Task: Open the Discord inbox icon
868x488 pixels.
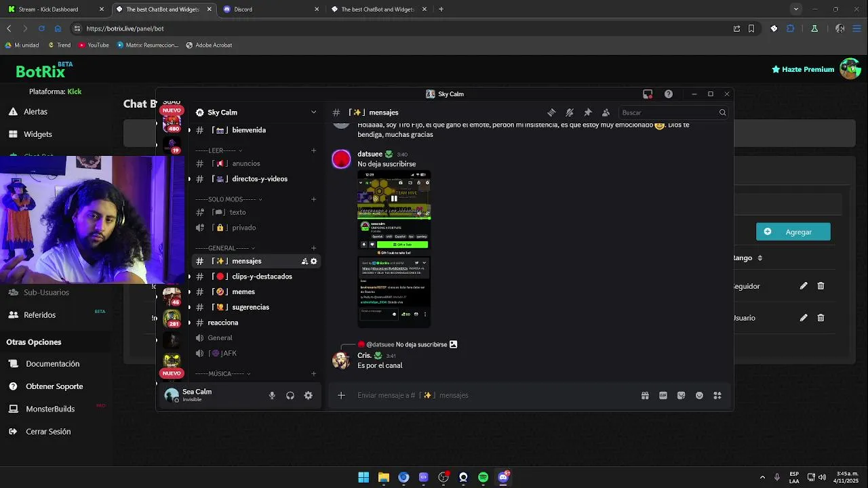Action: click(648, 94)
